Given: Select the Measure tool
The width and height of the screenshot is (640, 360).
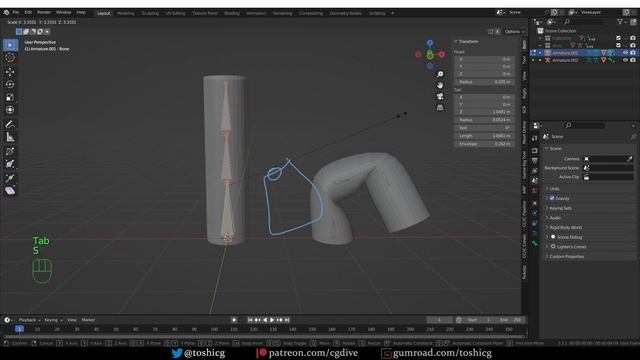Looking at the screenshot, I should coord(10,137).
